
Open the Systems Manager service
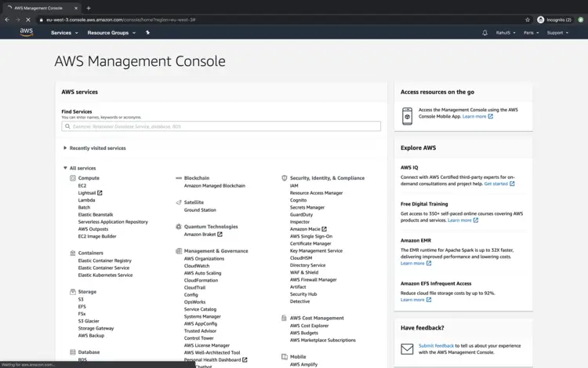202,317
